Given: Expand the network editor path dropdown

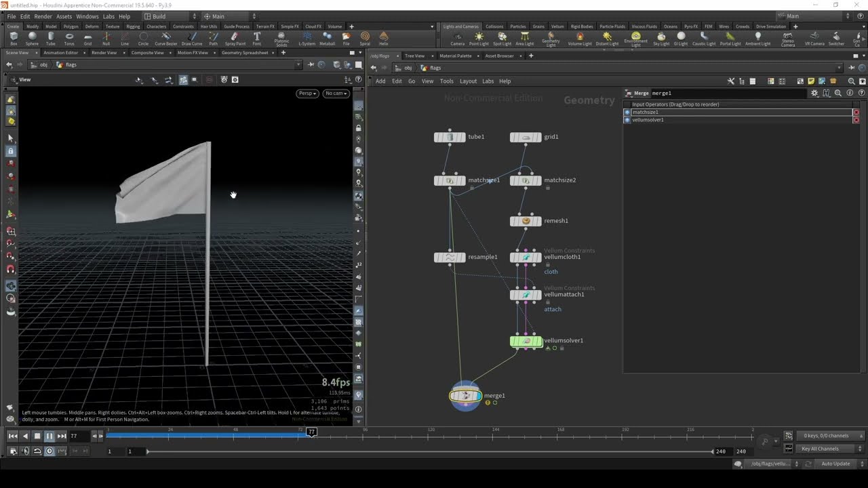Looking at the screenshot, I should click(x=840, y=68).
